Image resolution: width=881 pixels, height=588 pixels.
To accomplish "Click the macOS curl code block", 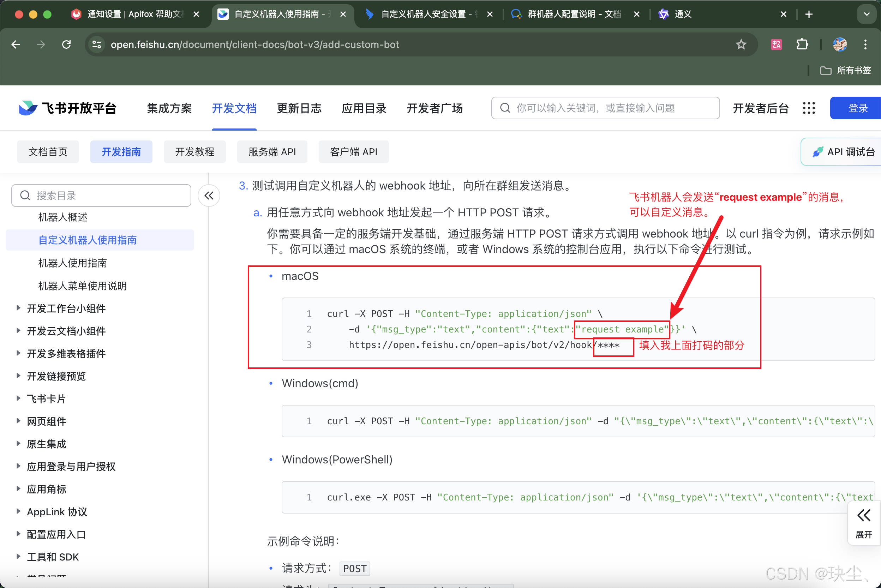I will click(x=578, y=329).
